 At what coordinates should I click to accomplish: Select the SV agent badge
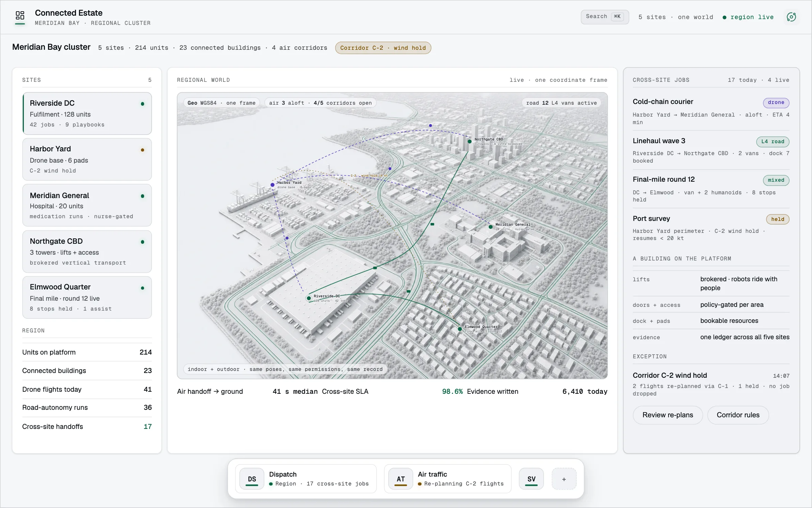[531, 479]
